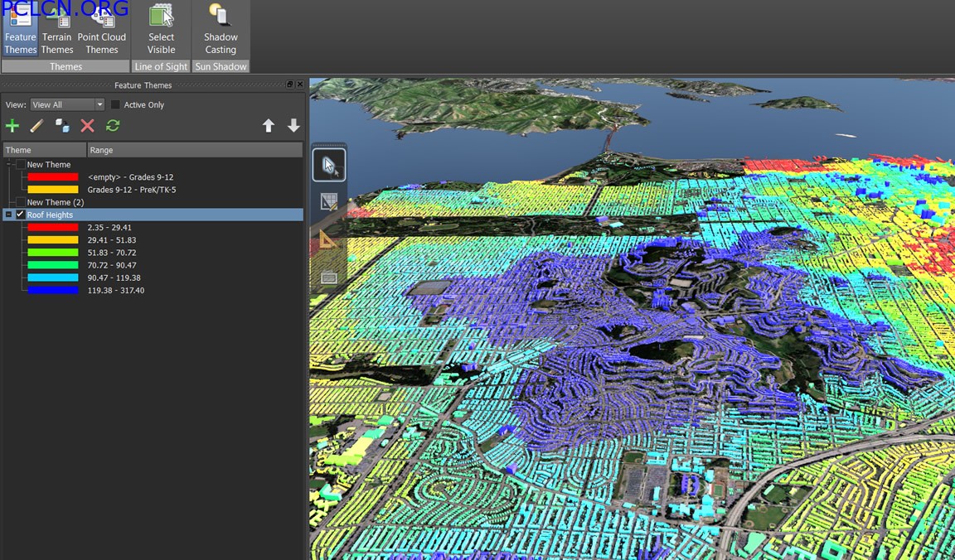Click the Feature Themes panel title bar
This screenshot has height=560, width=955.
pos(143,84)
